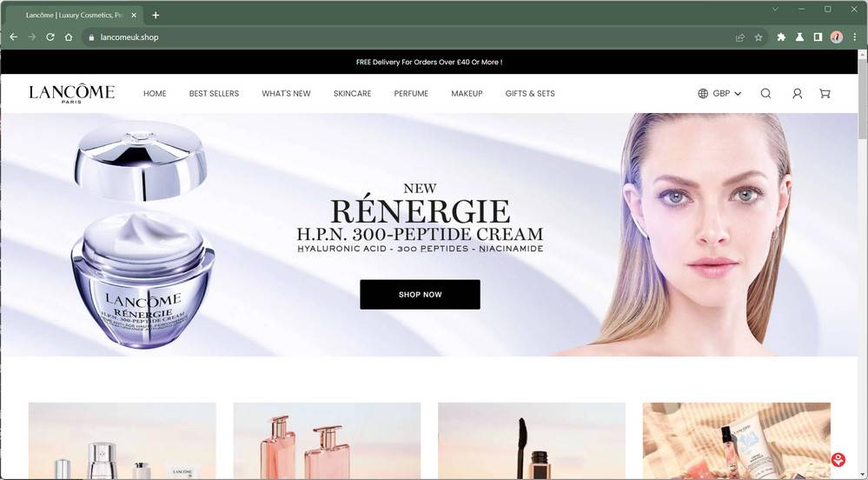Open tab search chevron in title bar
868x480 pixels.
click(x=775, y=9)
